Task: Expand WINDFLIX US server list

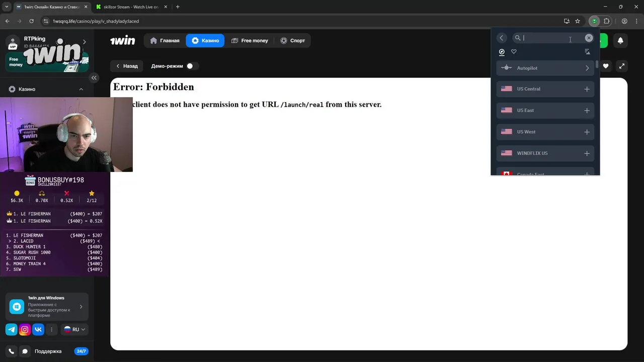Action: click(x=587, y=153)
